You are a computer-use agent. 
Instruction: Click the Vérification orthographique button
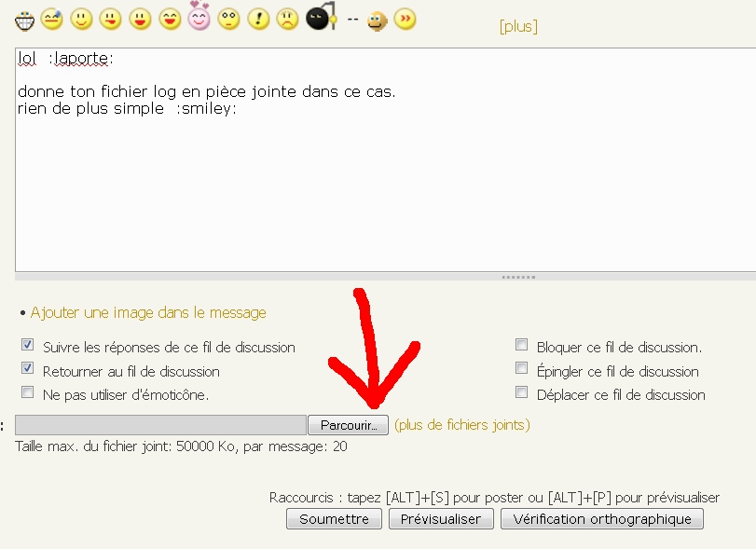pyautogui.click(x=602, y=519)
